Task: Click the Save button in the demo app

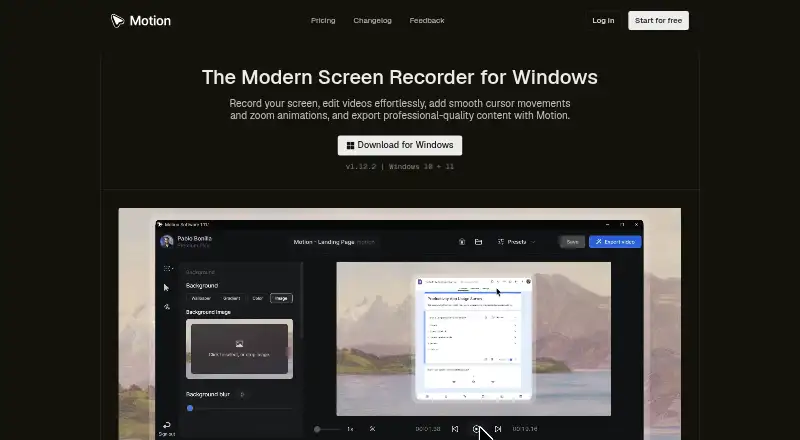Action: (x=572, y=242)
